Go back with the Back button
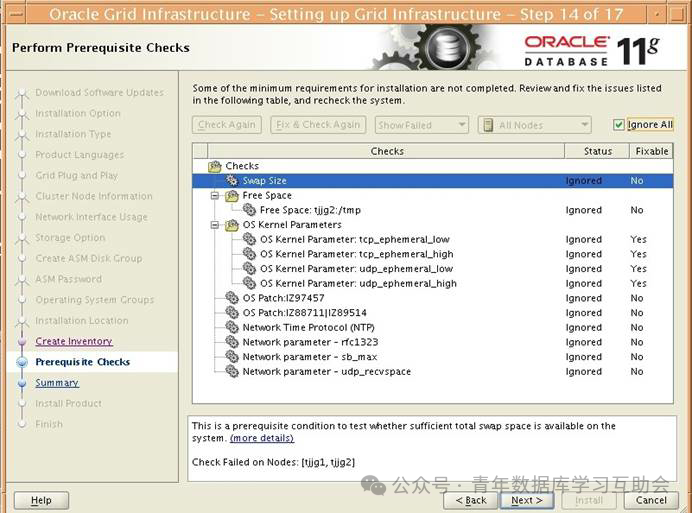The height and width of the screenshot is (513, 692). pyautogui.click(x=471, y=501)
